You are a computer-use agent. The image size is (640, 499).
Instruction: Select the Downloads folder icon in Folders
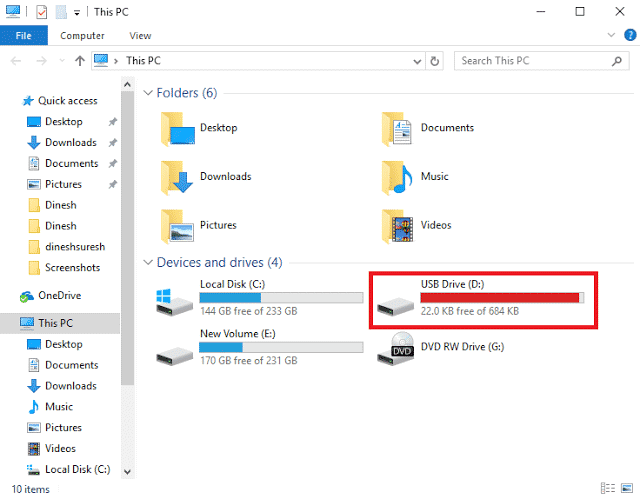(177, 177)
